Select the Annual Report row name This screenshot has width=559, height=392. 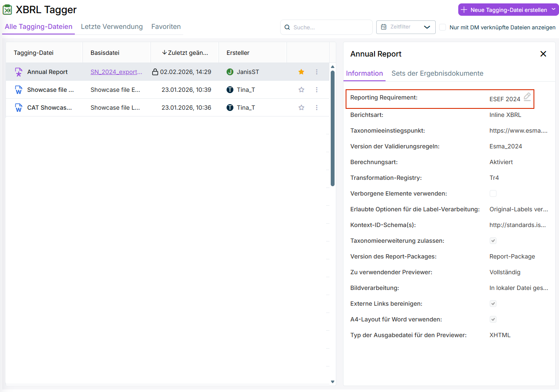point(48,72)
